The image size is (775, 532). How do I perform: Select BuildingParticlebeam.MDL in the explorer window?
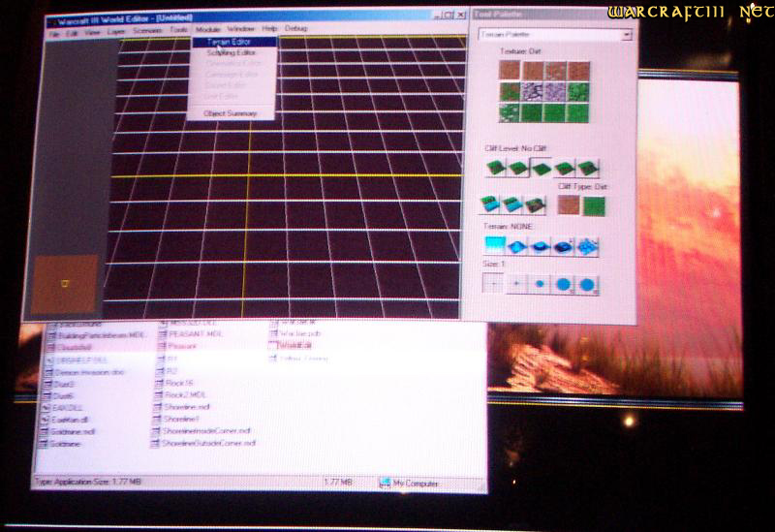point(95,335)
